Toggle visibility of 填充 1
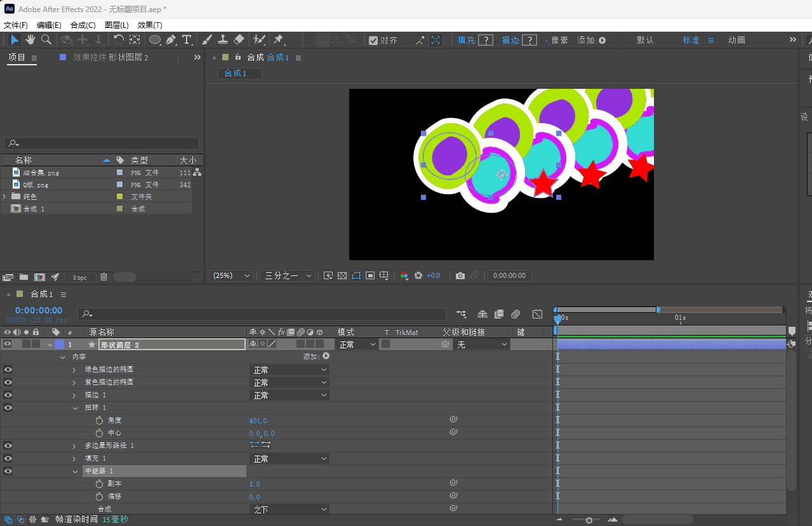Viewport: 812px width, 526px height. point(8,459)
